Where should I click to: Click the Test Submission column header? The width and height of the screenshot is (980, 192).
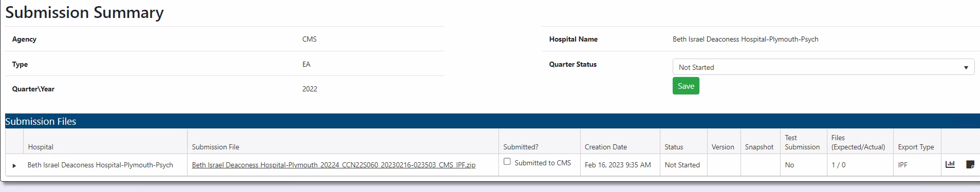point(802,142)
